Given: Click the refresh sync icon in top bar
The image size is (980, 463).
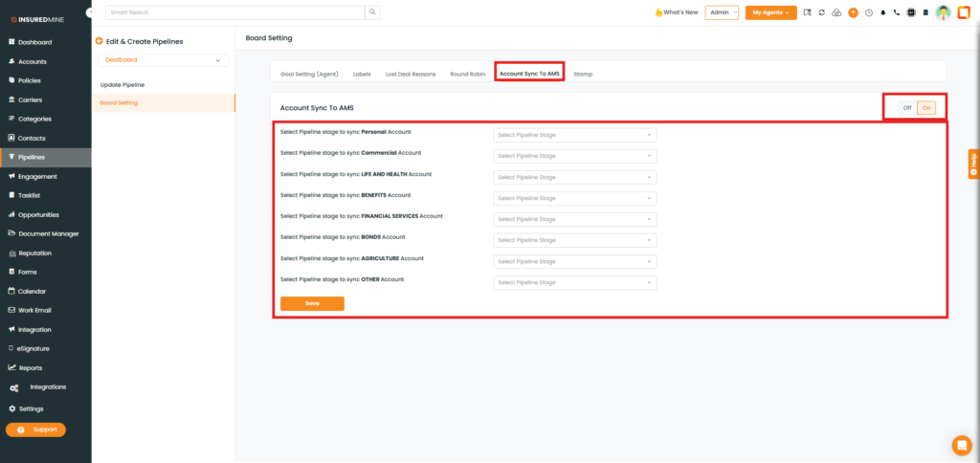Looking at the screenshot, I should click(x=822, y=12).
